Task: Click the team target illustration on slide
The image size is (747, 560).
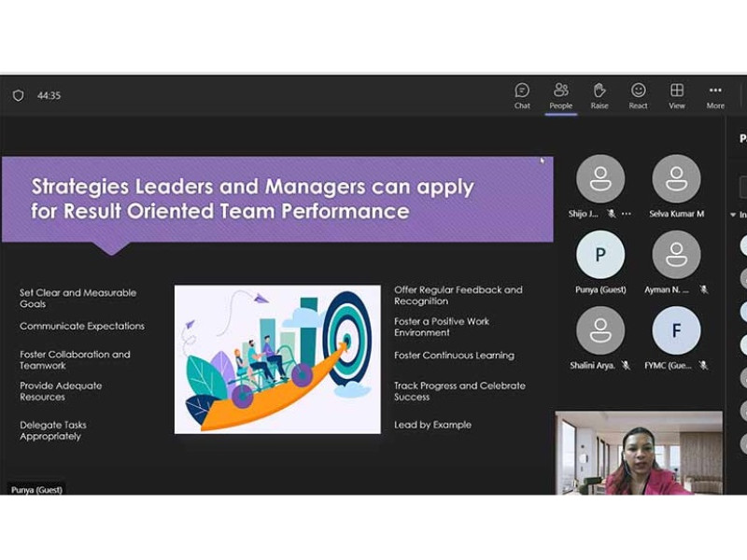Action: (277, 359)
